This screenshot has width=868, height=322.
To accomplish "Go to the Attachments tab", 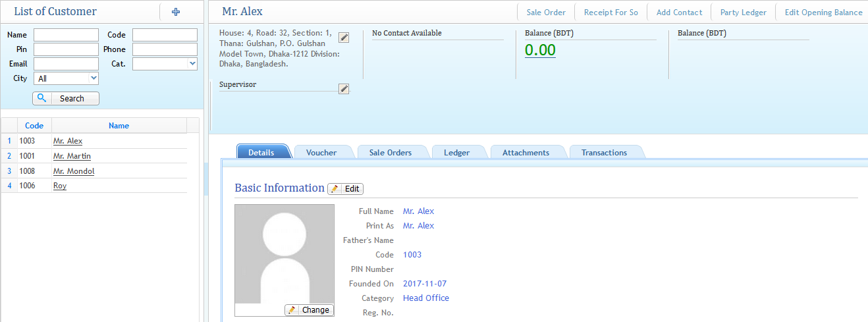I will (526, 153).
